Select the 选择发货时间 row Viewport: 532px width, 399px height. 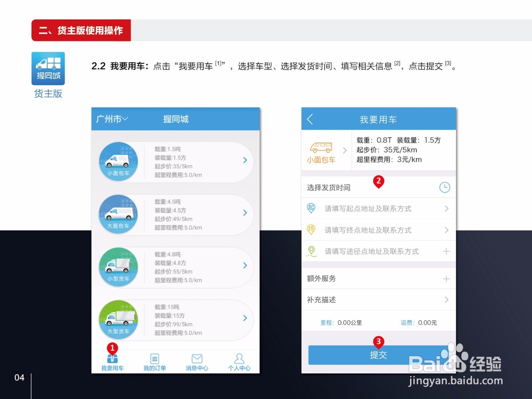coord(378,187)
